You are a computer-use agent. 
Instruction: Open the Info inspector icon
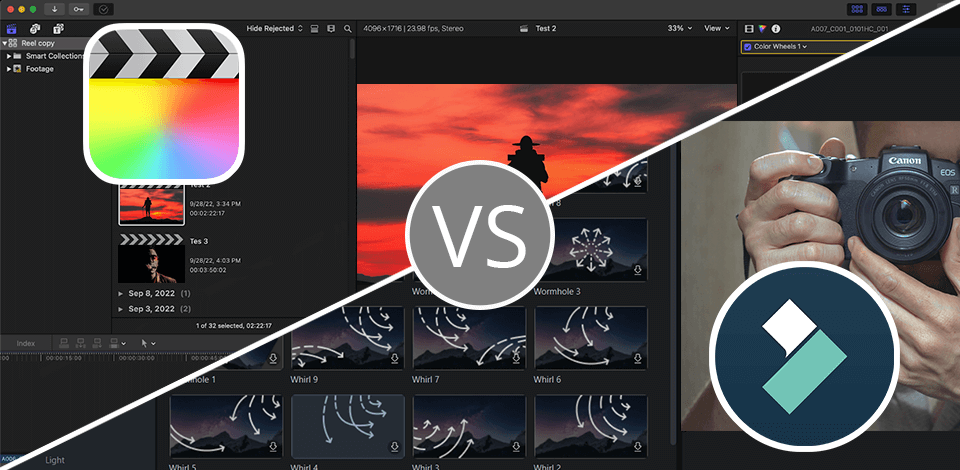[776, 28]
